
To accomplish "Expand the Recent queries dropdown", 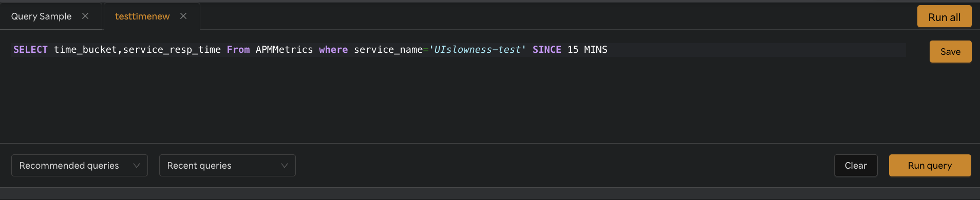I will pyautogui.click(x=228, y=165).
